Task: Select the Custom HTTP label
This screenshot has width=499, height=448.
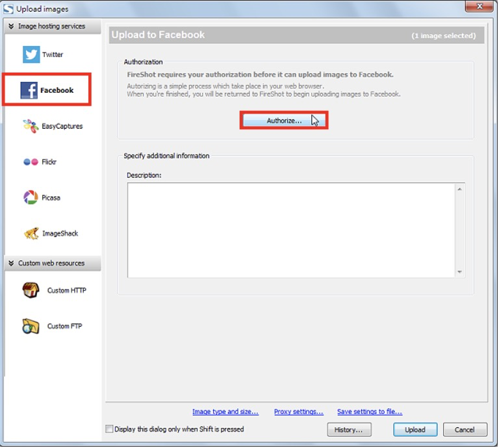Action: point(67,290)
